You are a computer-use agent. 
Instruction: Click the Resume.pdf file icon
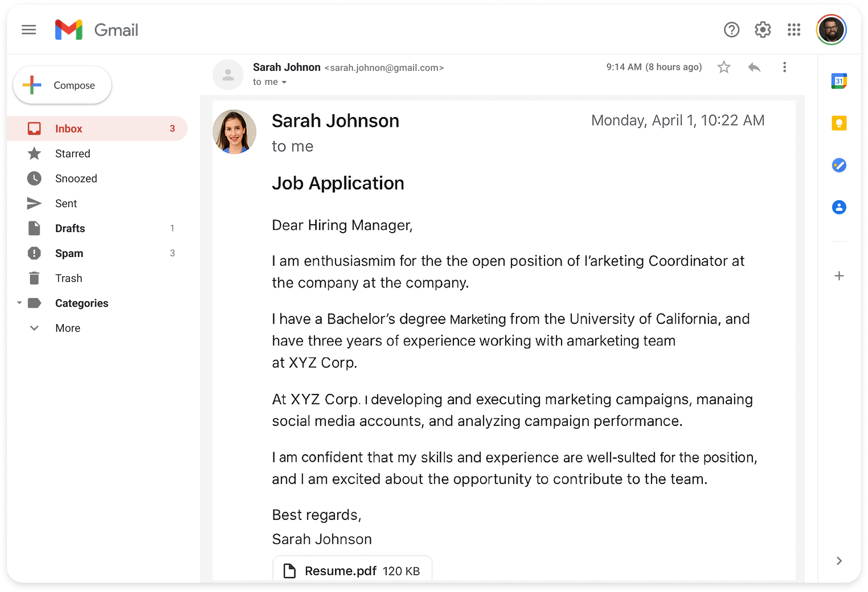pyautogui.click(x=289, y=571)
